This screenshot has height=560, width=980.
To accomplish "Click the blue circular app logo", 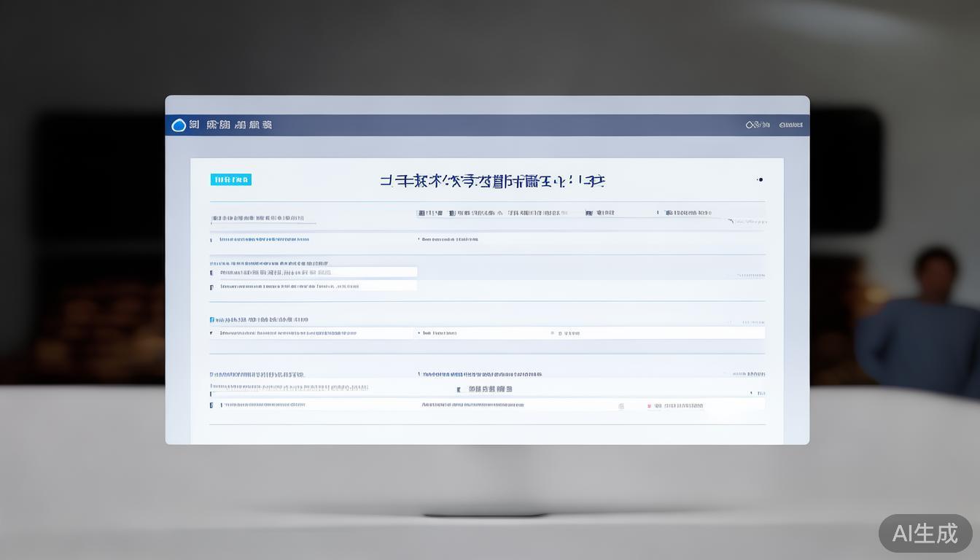I will [x=180, y=125].
